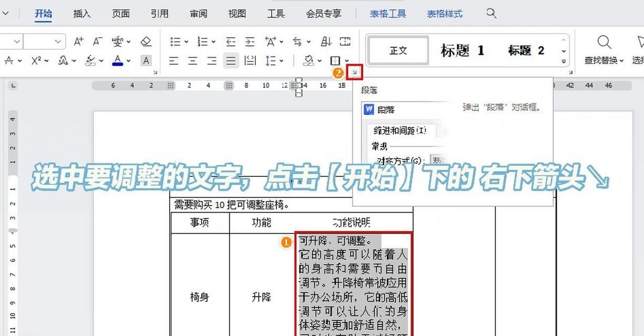Expand the font color dropdown arrow
The height and width of the screenshot is (336, 644).
pos(128,61)
